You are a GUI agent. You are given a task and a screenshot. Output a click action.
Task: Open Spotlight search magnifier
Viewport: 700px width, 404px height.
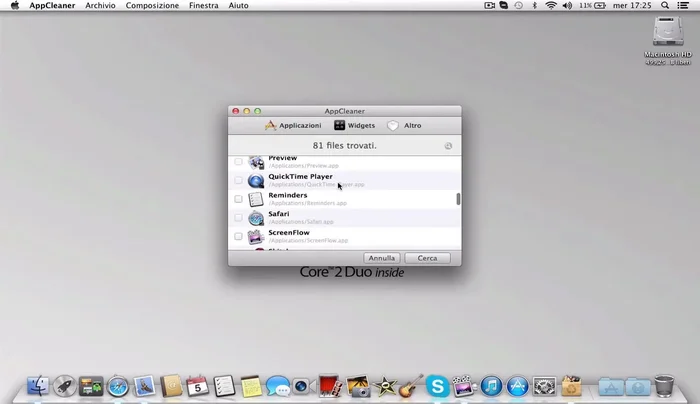[x=665, y=5]
